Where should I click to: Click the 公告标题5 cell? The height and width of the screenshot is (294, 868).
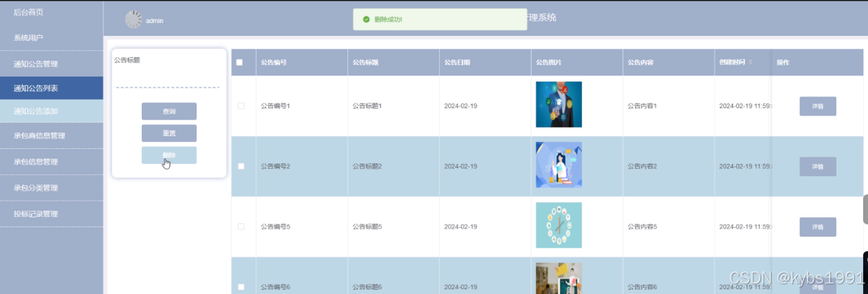394,227
